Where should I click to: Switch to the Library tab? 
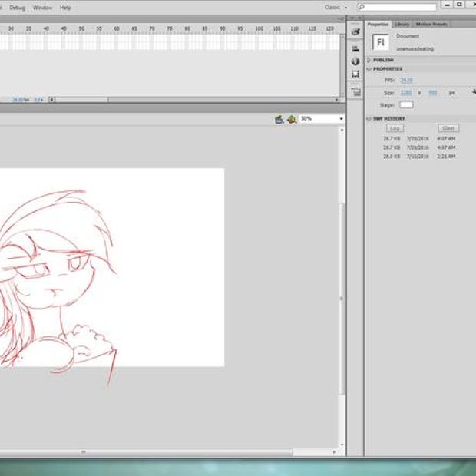(402, 25)
